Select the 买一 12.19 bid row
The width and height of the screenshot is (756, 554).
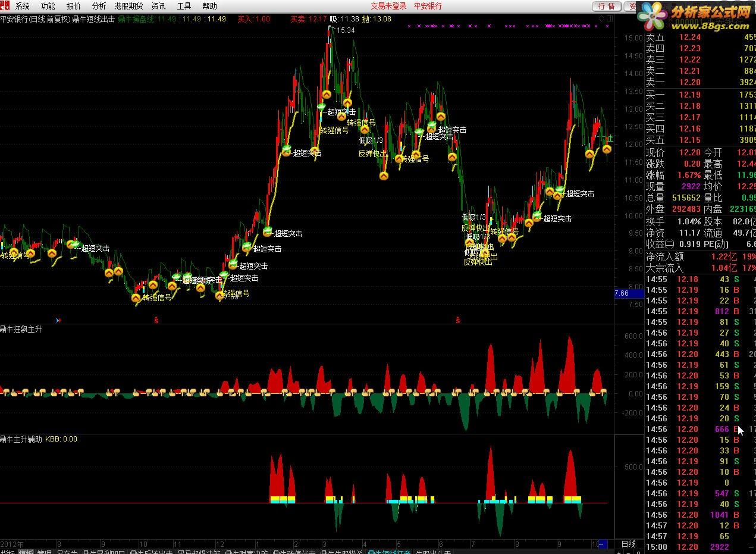click(x=701, y=95)
